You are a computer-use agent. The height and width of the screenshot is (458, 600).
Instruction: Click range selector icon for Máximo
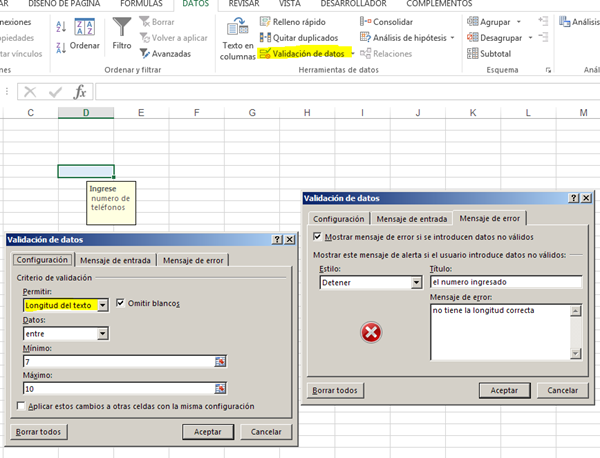pyautogui.click(x=220, y=389)
